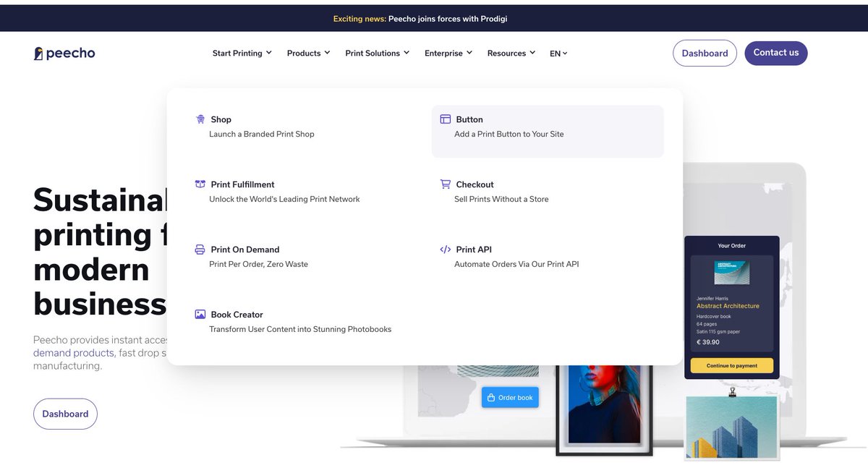Image resolution: width=868 pixels, height=473 pixels.
Task: Click 'Launch a Branded Print Shop' description
Action: pyautogui.click(x=262, y=134)
